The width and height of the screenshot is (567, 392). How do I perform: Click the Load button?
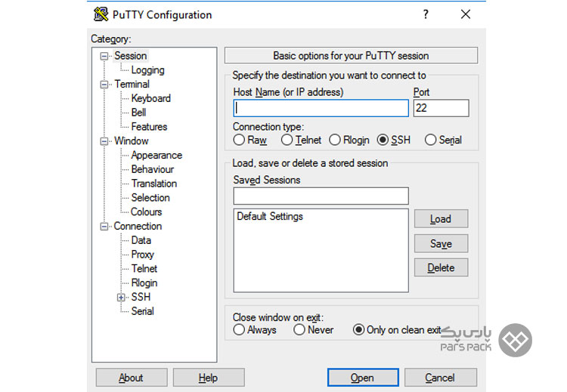click(441, 219)
